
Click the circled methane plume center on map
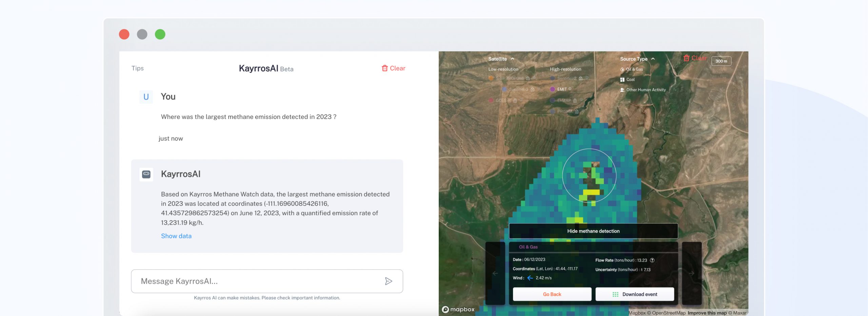(589, 176)
